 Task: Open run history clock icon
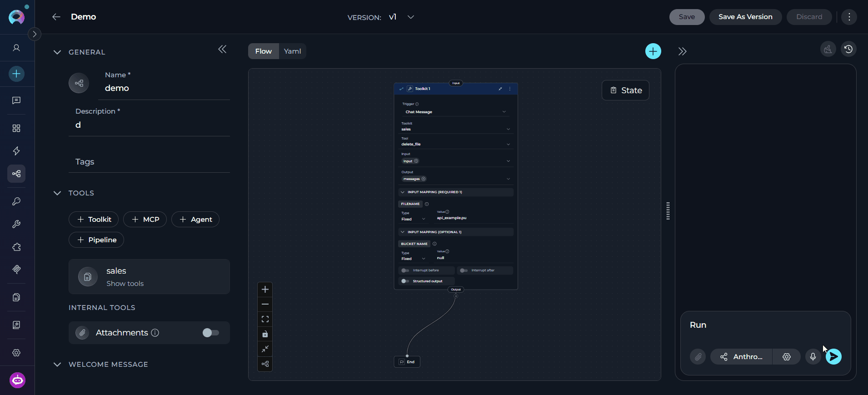(848, 49)
